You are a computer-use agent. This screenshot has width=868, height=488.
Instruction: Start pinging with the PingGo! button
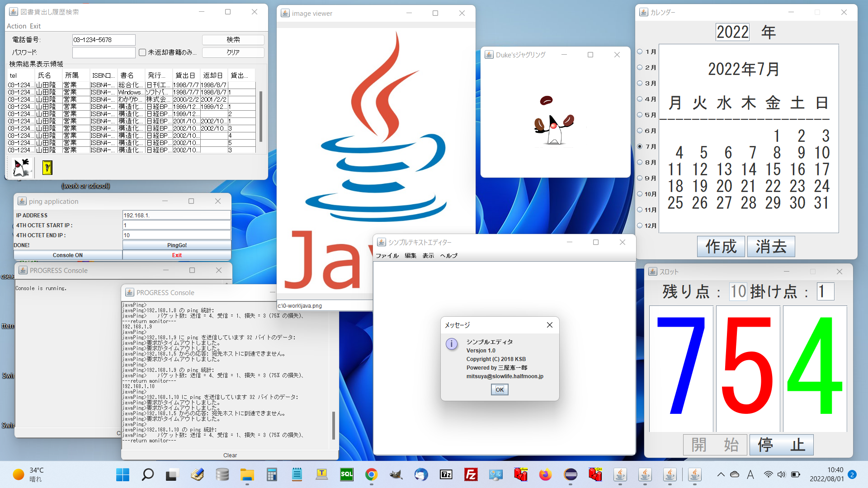point(177,245)
